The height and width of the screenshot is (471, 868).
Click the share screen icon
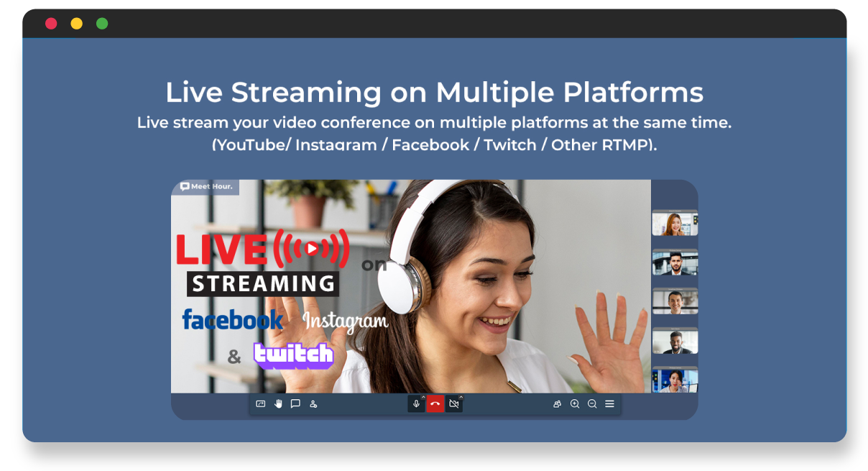tap(261, 404)
